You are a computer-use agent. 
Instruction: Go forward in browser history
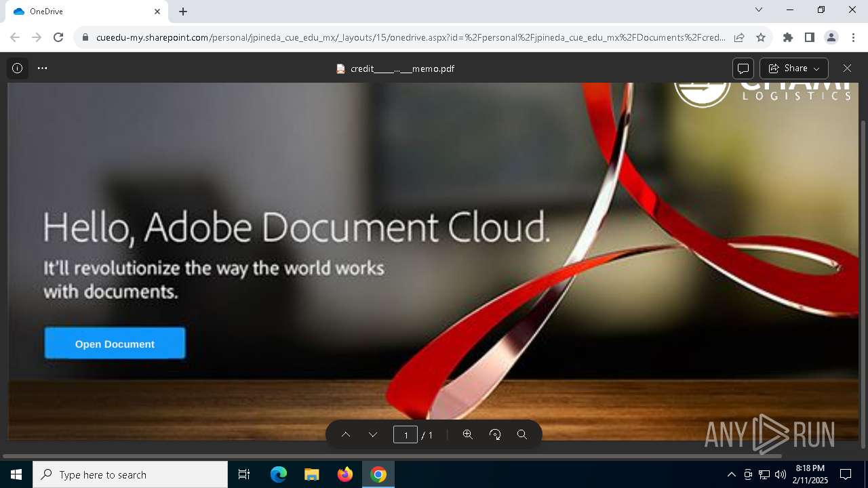37,37
